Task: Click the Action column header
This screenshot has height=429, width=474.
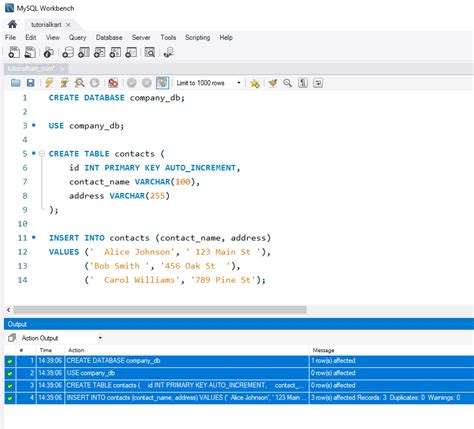Action: [76, 350]
